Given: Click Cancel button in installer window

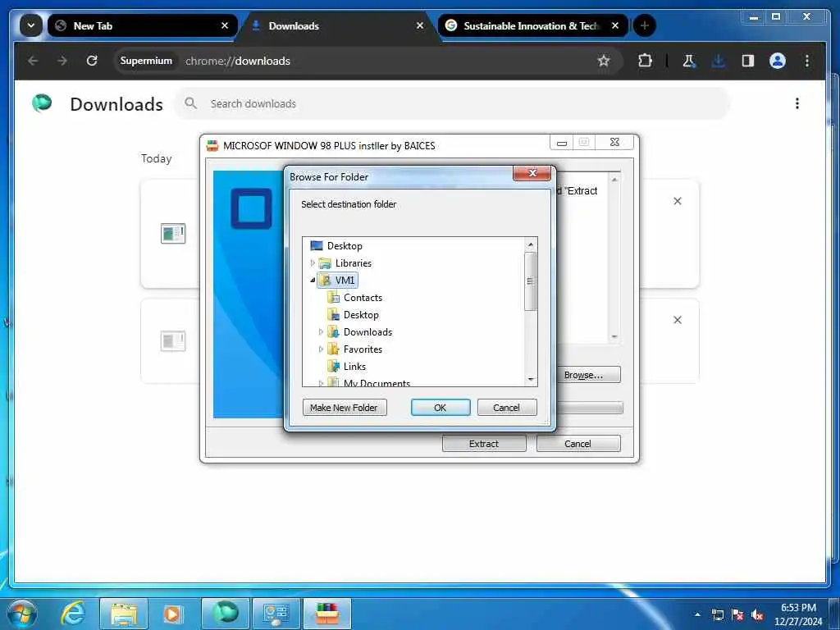Looking at the screenshot, I should click(x=578, y=444).
